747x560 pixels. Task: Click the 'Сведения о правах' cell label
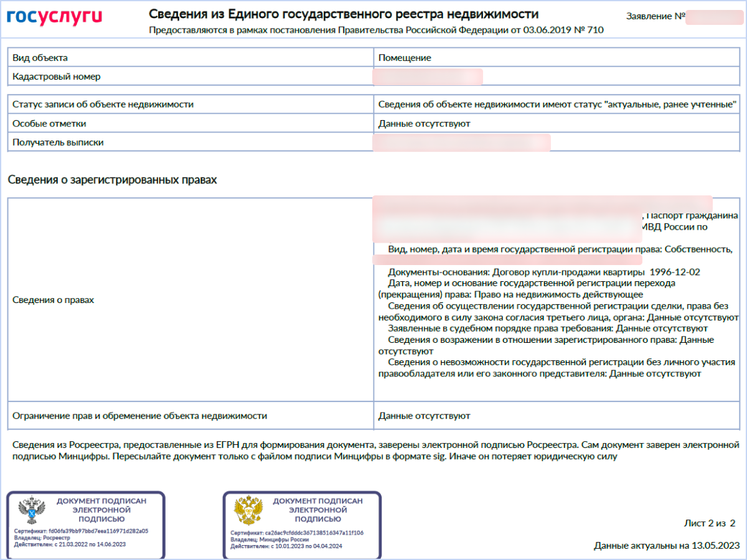click(54, 300)
